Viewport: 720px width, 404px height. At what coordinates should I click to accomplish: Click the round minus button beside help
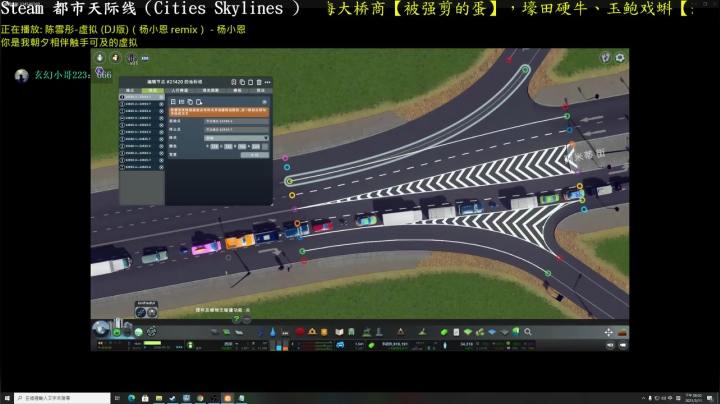click(x=247, y=319)
